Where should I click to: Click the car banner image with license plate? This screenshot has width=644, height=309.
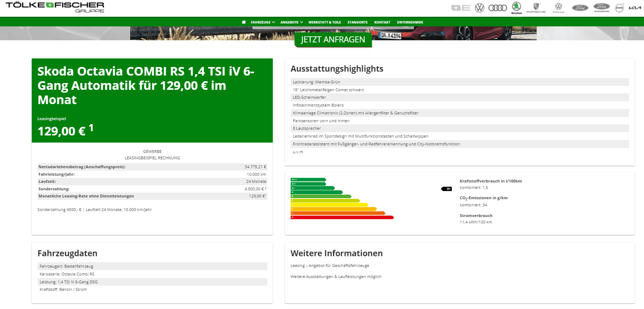click(333, 33)
